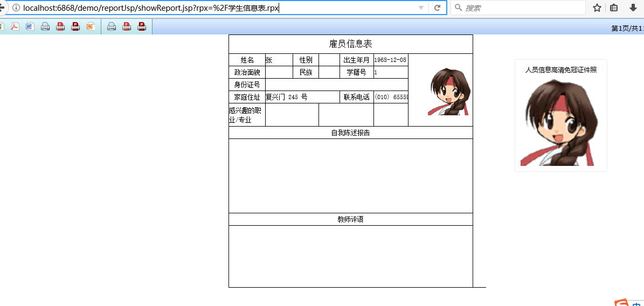
Task: Click the PDF print icon in first toolbar group
Action: coord(75,27)
